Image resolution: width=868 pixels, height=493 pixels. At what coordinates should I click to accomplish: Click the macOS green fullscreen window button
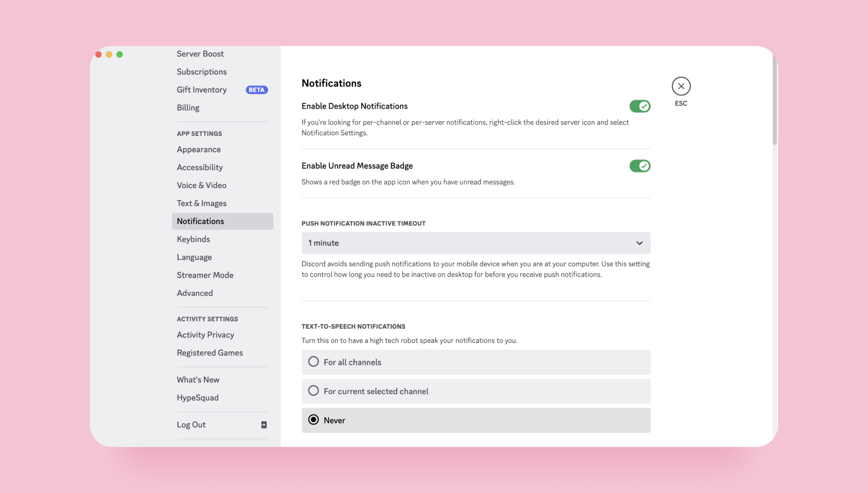pos(119,54)
